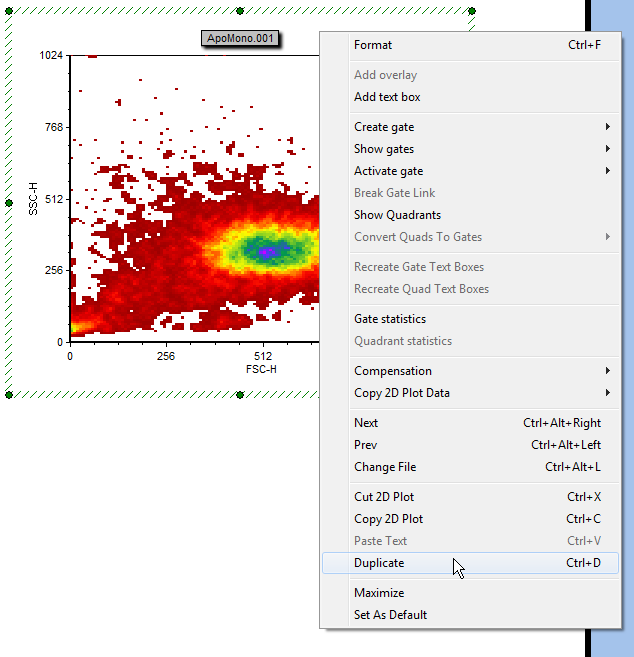
Task: Expand the Show gates submenu arrow
Action: click(608, 149)
